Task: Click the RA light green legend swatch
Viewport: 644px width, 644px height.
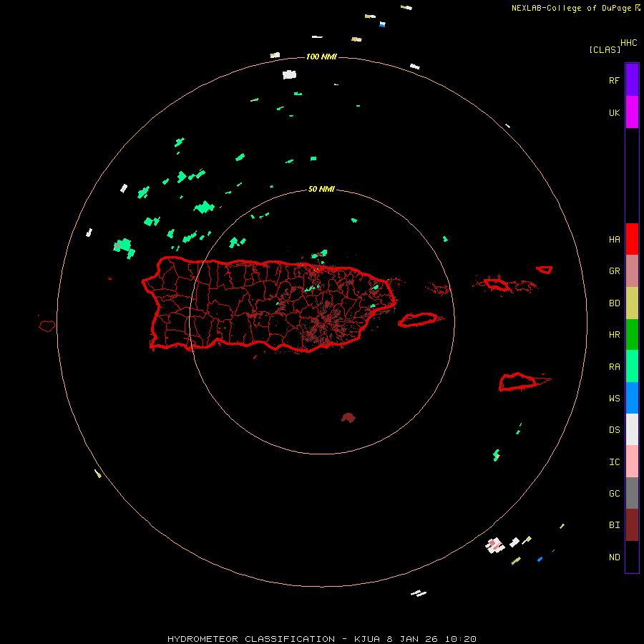Action: [x=632, y=366]
